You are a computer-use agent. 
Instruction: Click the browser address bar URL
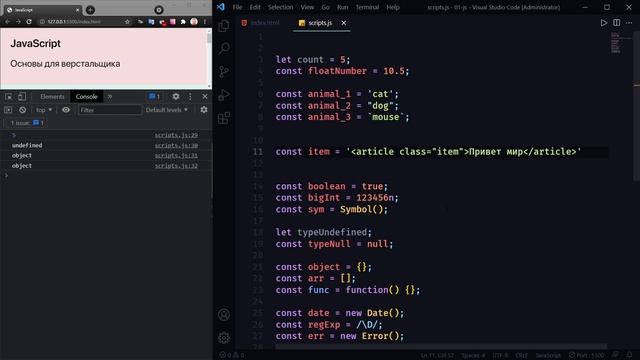74,22
